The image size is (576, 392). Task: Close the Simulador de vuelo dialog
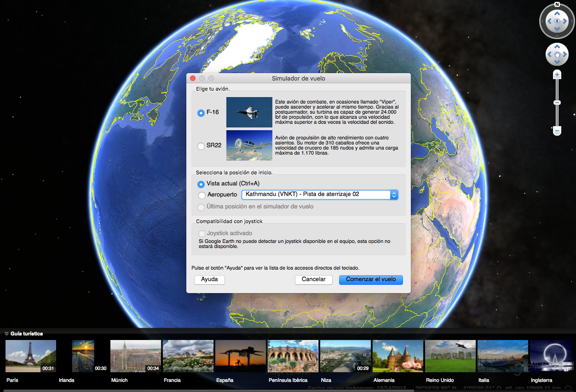pyautogui.click(x=193, y=79)
